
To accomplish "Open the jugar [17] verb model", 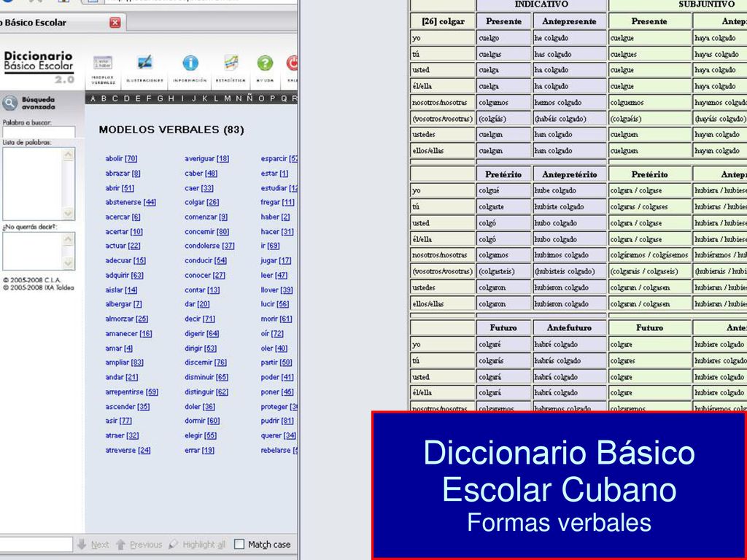I will [276, 260].
